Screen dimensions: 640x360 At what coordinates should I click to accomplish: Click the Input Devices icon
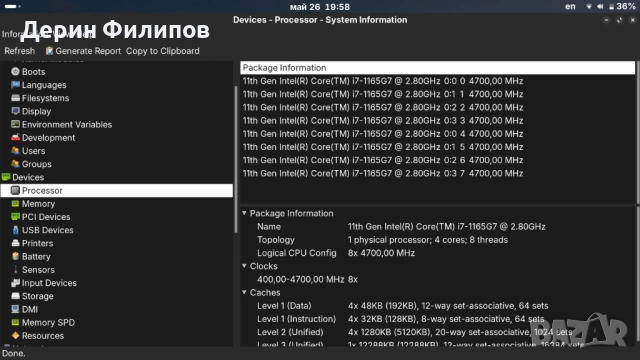click(x=16, y=282)
